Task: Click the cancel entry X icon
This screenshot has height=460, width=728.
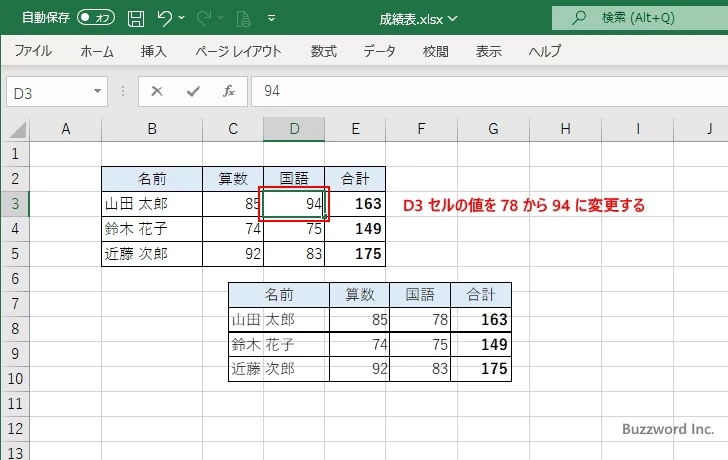Action: (x=156, y=91)
